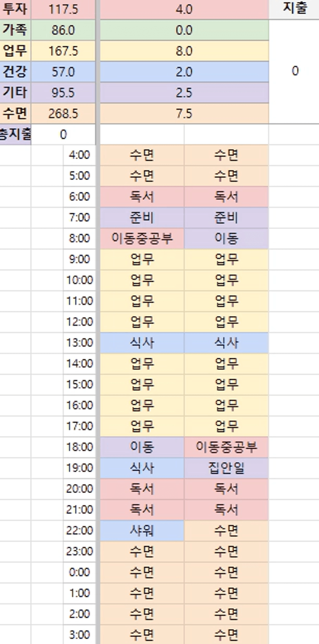The width and height of the screenshot is (319, 644).
Task: Click the 117.5 value cell
Action: click(63, 9)
